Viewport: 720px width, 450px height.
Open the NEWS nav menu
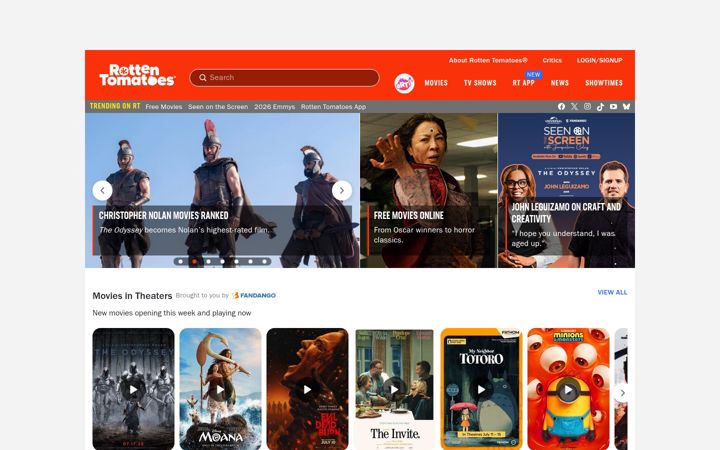click(x=560, y=83)
